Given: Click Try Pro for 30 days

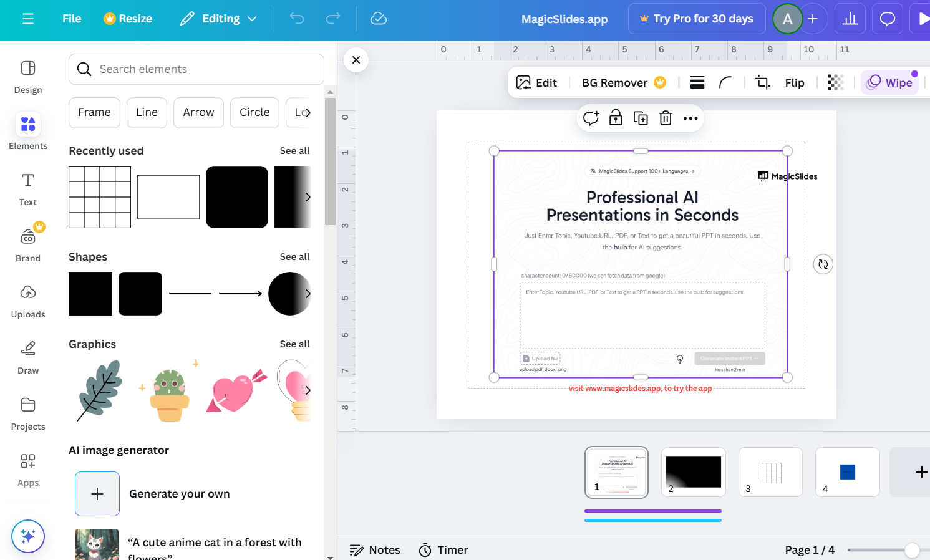Looking at the screenshot, I should 697,19.
